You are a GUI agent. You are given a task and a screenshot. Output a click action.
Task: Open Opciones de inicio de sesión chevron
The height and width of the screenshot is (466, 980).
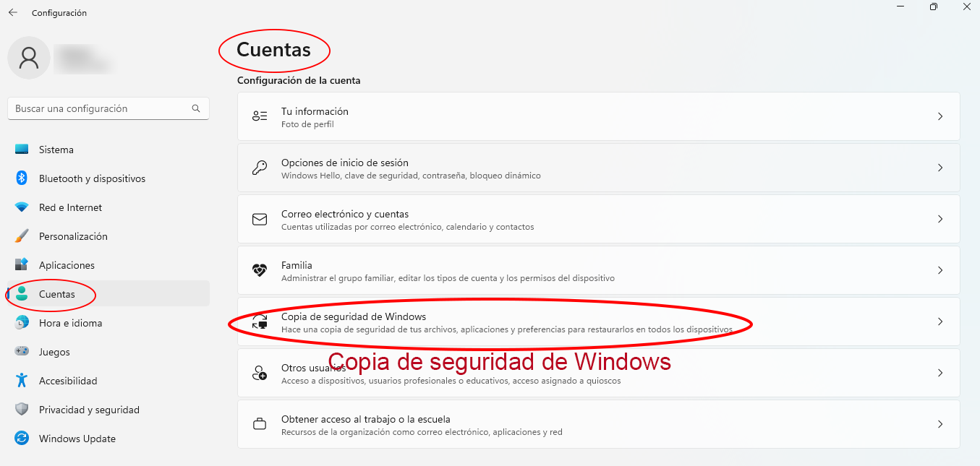click(940, 168)
